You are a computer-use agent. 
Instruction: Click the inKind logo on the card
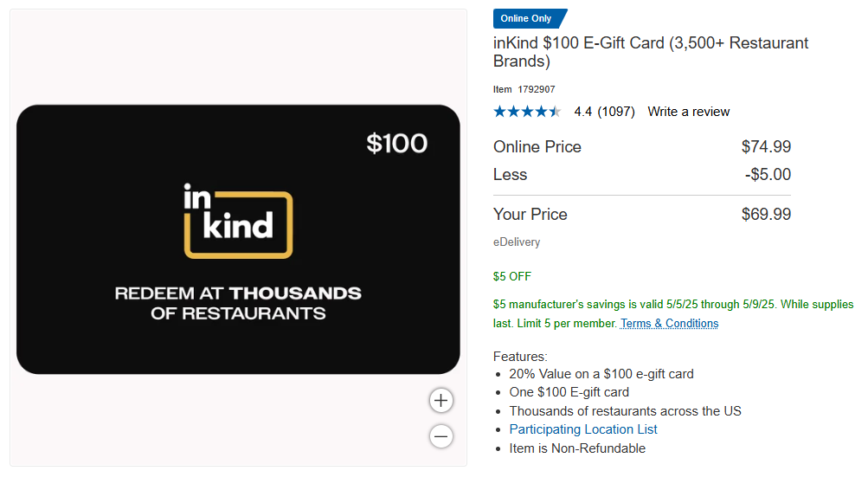click(x=238, y=221)
